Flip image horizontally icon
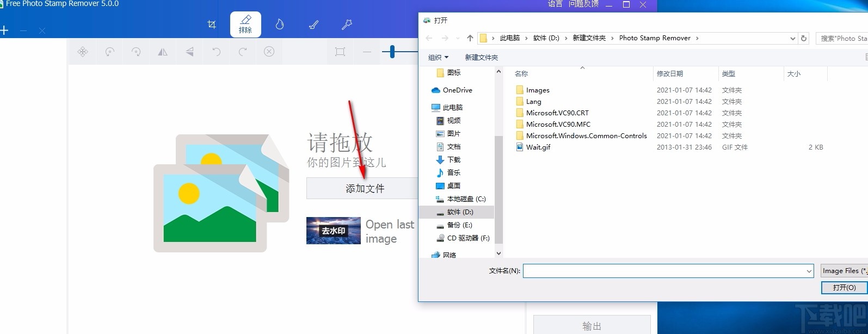 tap(163, 52)
